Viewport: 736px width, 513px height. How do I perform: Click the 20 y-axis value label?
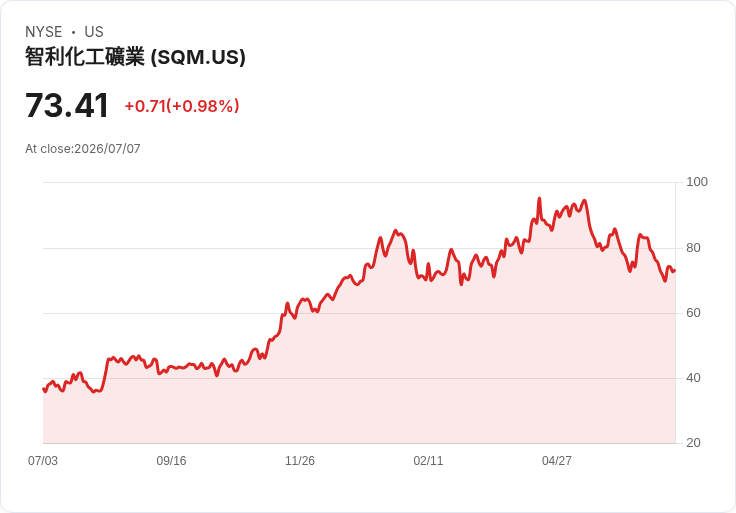(693, 442)
